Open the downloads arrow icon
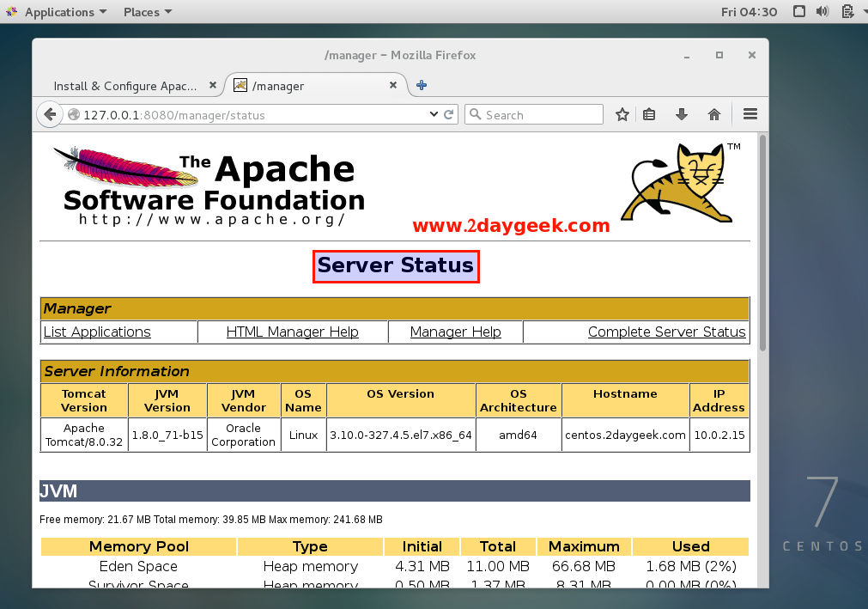 682,114
